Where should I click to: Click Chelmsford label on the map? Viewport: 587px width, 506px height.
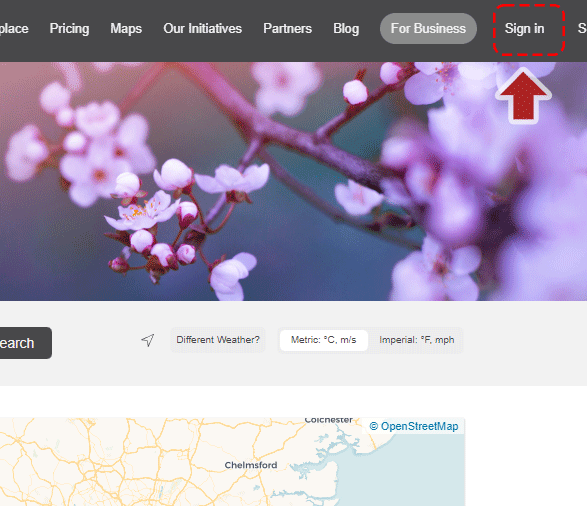click(251, 465)
